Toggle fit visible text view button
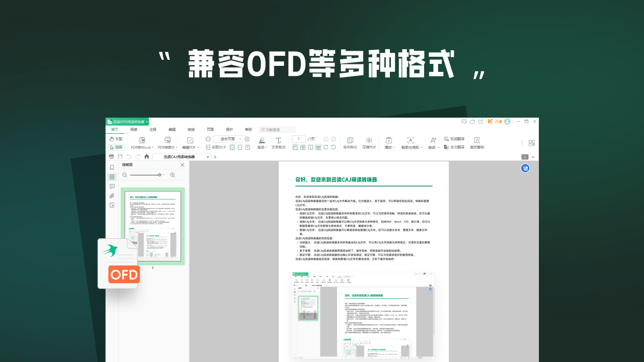The image size is (644, 362). click(248, 147)
